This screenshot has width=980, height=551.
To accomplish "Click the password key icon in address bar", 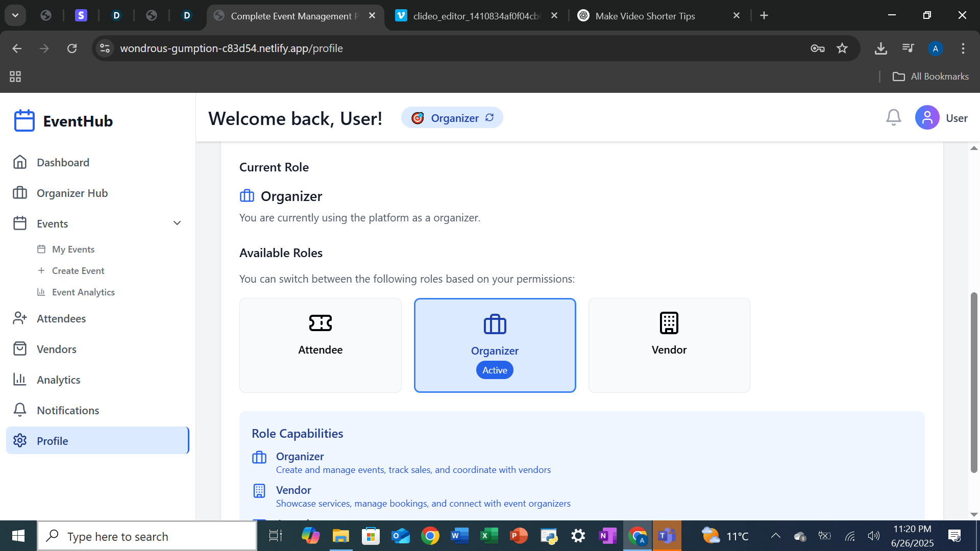I will tap(817, 48).
